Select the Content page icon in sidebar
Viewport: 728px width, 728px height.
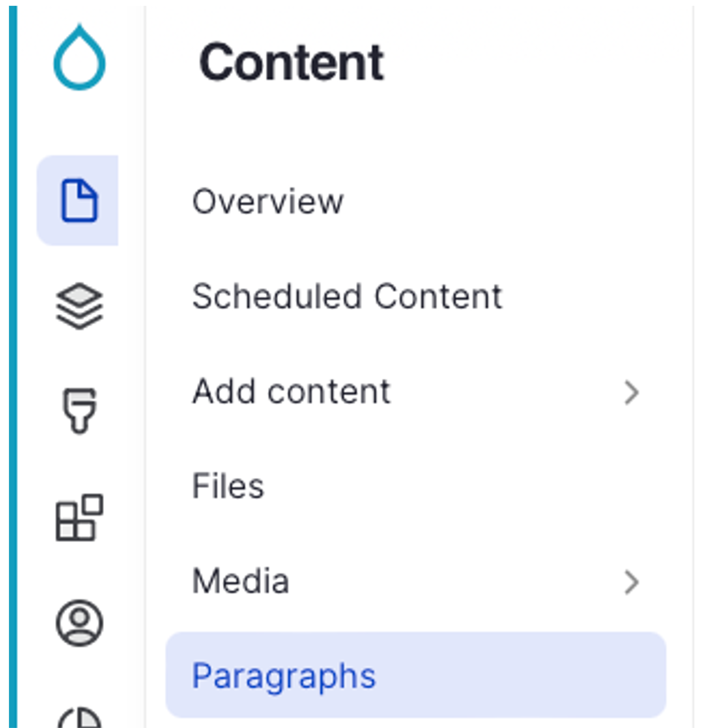(79, 201)
